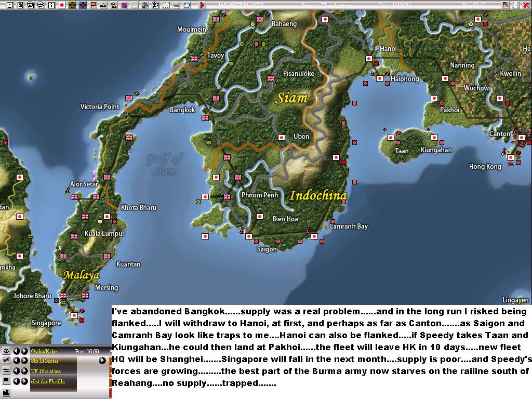This screenshot has height=399, width=532.
Task: Click the black flag HQ list button
Action: (6, 381)
